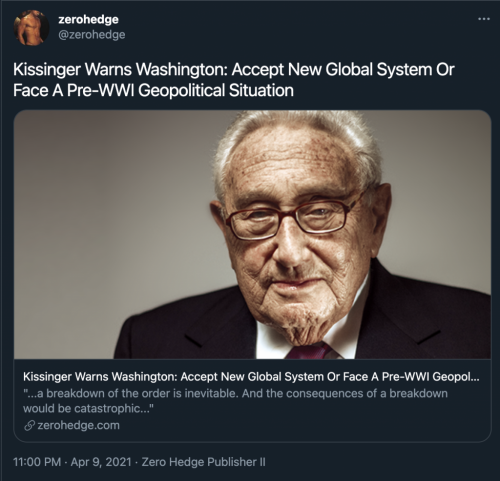Click the Apr 9, 2021 date
Image resolution: width=500 pixels, height=481 pixels.
(101, 462)
